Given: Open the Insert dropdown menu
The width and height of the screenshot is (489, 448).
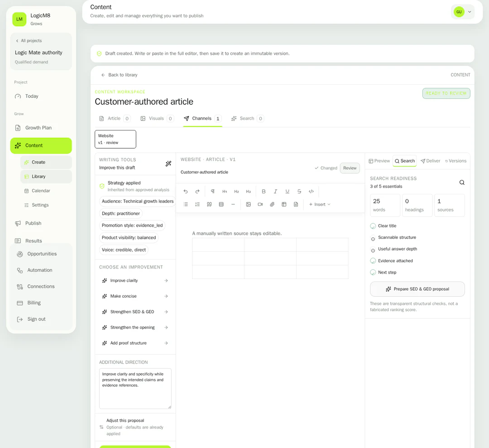Looking at the screenshot, I should tap(320, 204).
